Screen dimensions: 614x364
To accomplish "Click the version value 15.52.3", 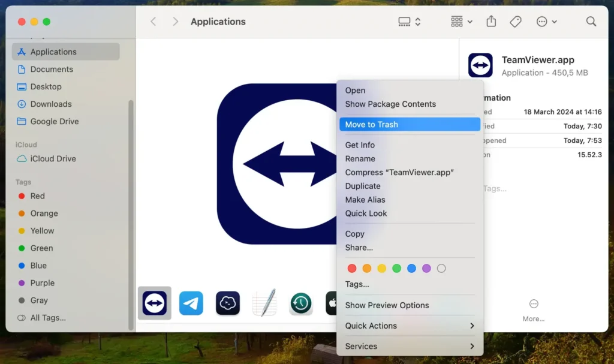I will click(x=589, y=155).
